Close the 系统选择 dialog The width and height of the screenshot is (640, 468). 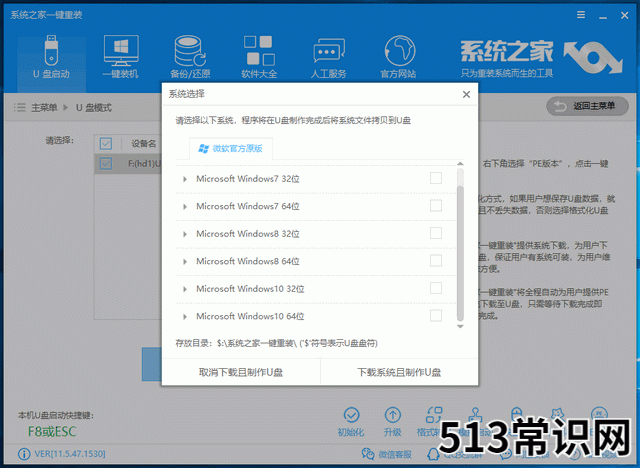click(466, 94)
